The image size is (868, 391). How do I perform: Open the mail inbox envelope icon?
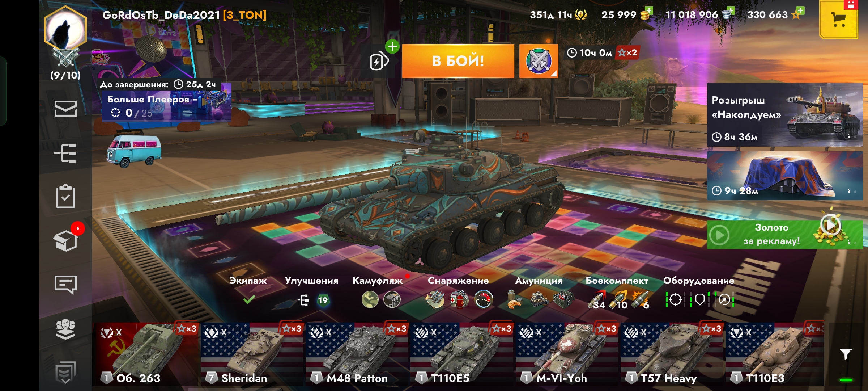pos(65,109)
